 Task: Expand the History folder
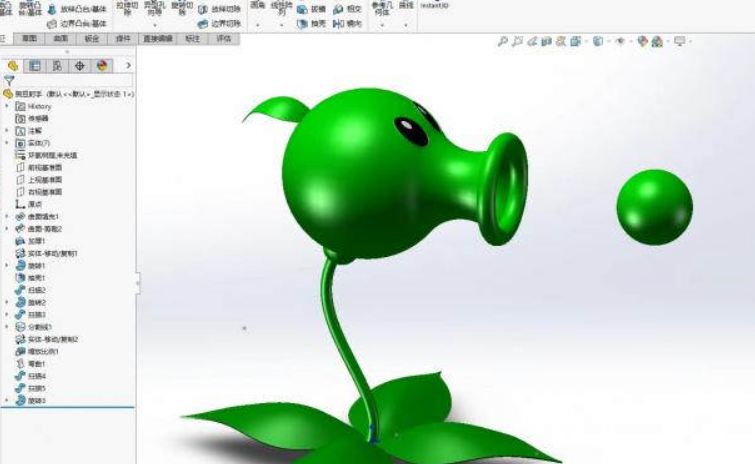point(7,106)
